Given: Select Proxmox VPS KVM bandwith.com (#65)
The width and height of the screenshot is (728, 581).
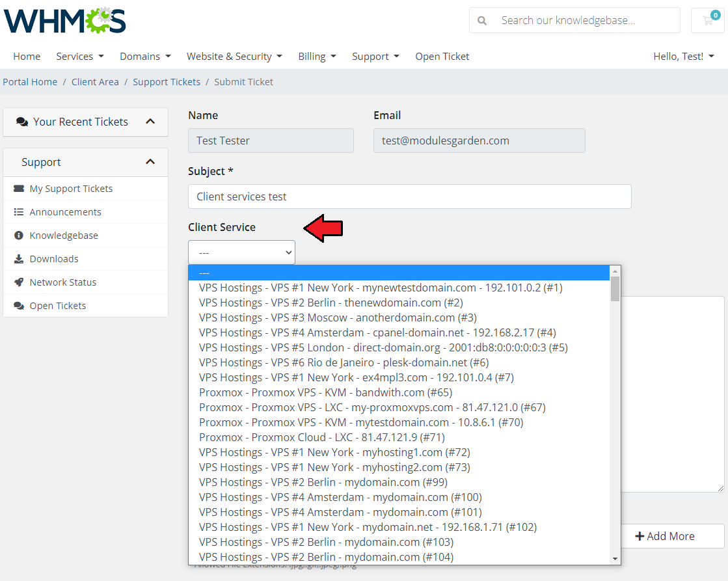Looking at the screenshot, I should [399, 392].
